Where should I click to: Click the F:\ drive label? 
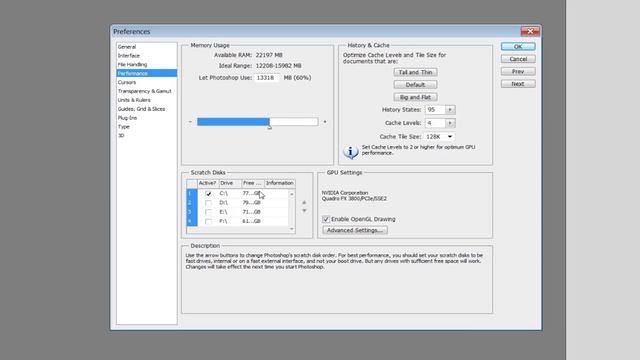pyautogui.click(x=223, y=222)
